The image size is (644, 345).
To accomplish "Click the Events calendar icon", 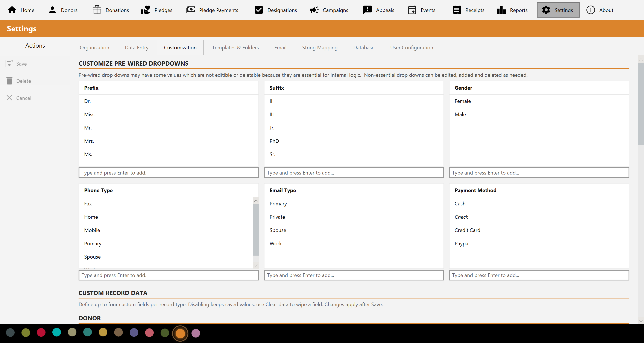I will [412, 10].
